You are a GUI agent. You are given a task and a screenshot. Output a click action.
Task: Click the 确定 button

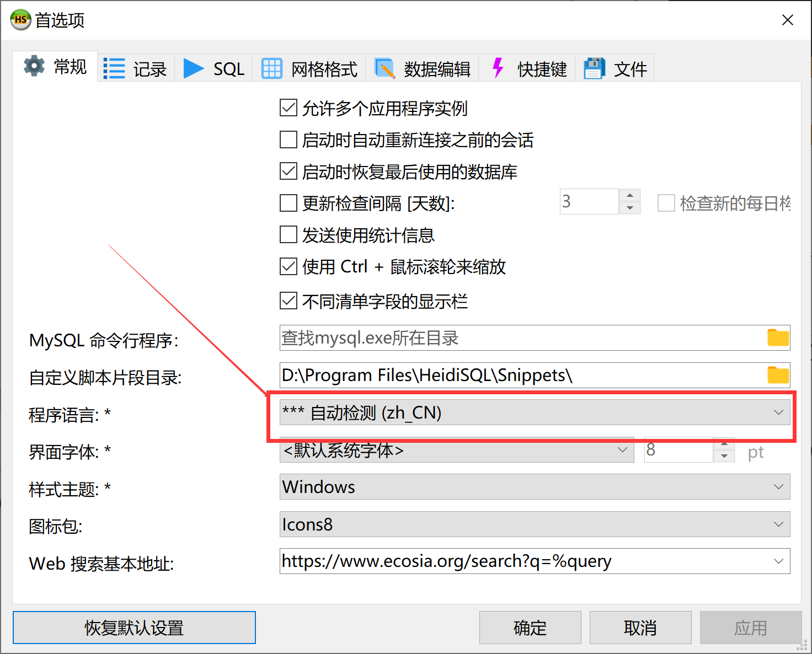530,628
